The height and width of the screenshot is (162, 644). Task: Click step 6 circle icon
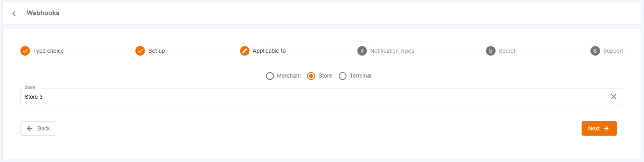click(595, 51)
